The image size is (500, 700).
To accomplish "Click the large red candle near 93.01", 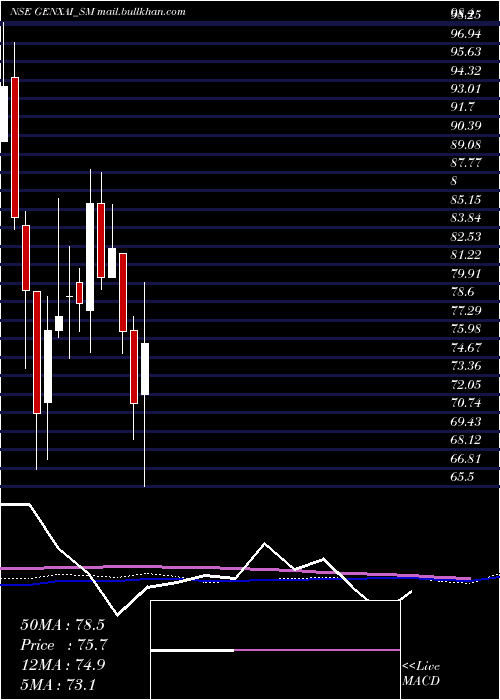I will pyautogui.click(x=15, y=147).
